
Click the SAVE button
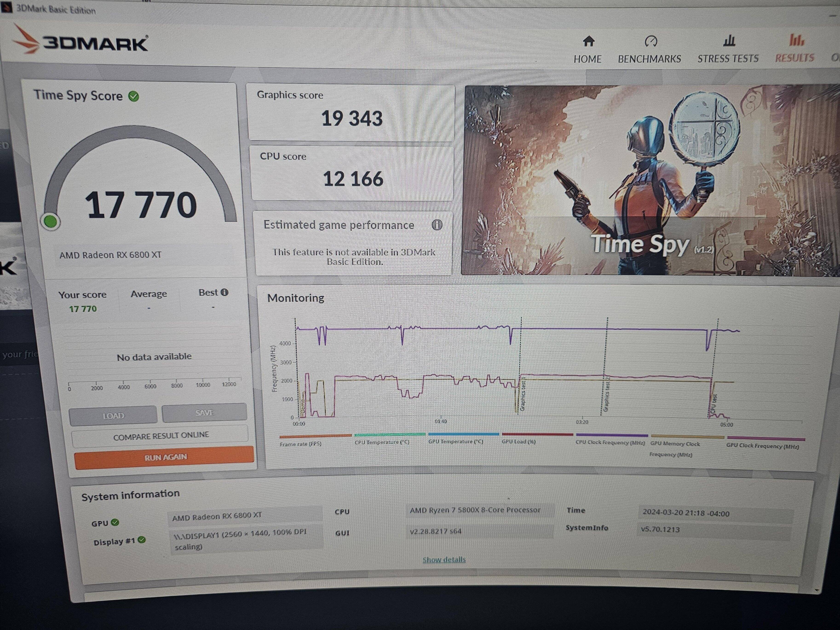(205, 413)
